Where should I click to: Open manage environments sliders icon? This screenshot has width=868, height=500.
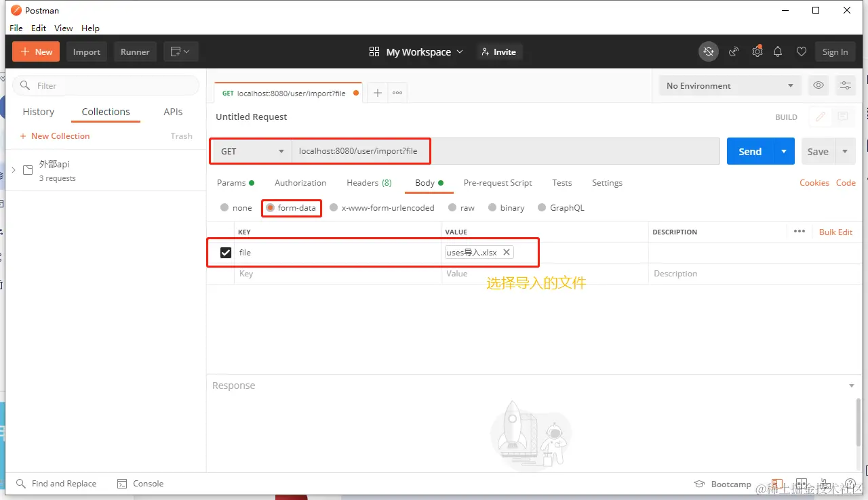point(846,85)
